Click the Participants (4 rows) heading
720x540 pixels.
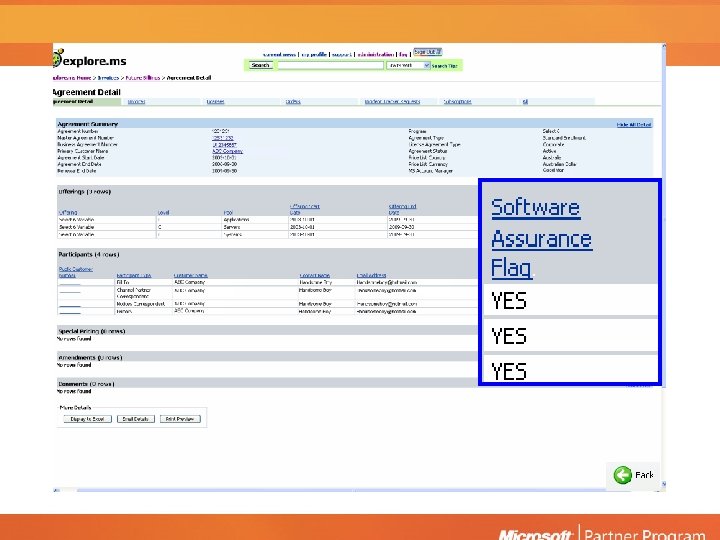pos(89,254)
